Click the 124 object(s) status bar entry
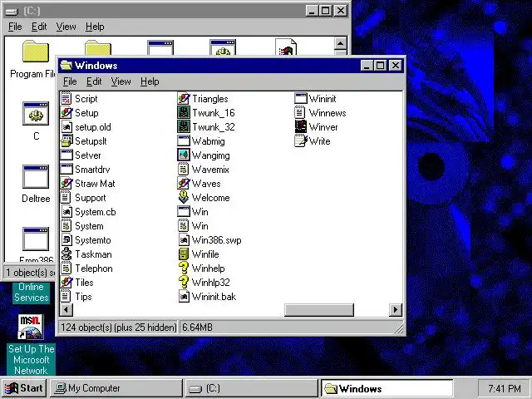Screen dimensions: 532x399 [119, 328]
